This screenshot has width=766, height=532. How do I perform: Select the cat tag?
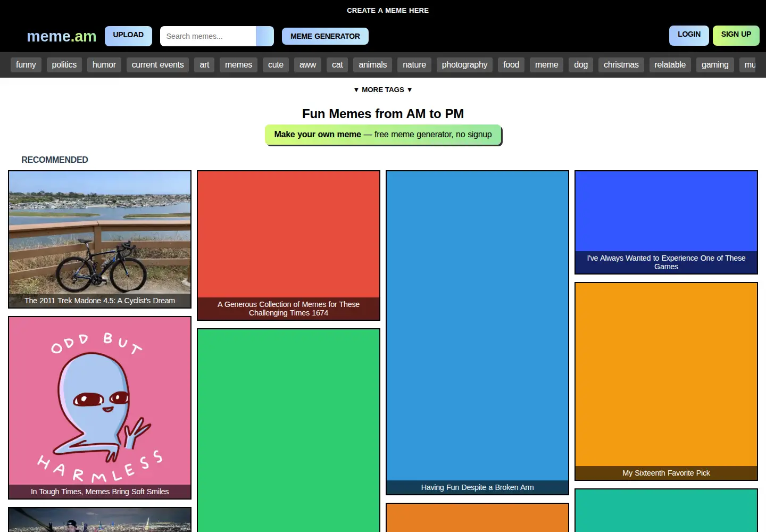point(337,65)
